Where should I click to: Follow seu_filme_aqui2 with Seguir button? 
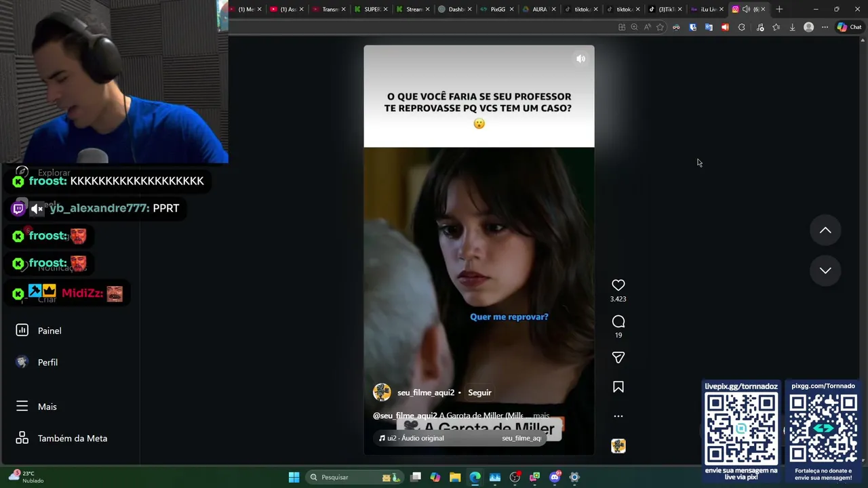click(x=479, y=392)
